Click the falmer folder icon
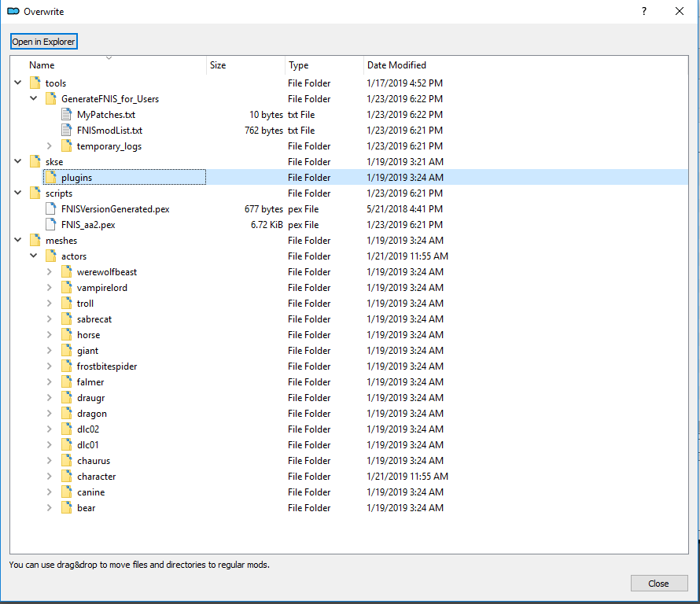 [67, 381]
